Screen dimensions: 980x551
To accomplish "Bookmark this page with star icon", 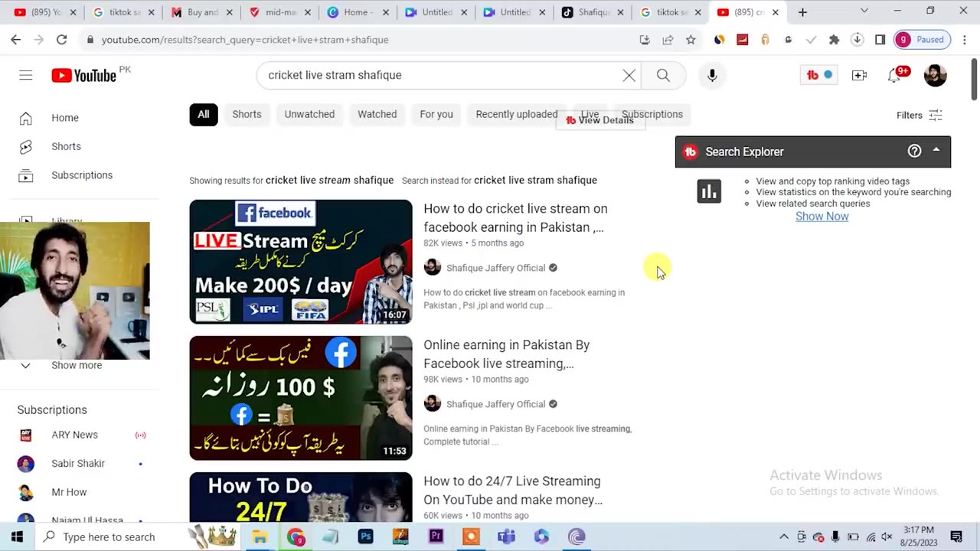I will pos(691,40).
